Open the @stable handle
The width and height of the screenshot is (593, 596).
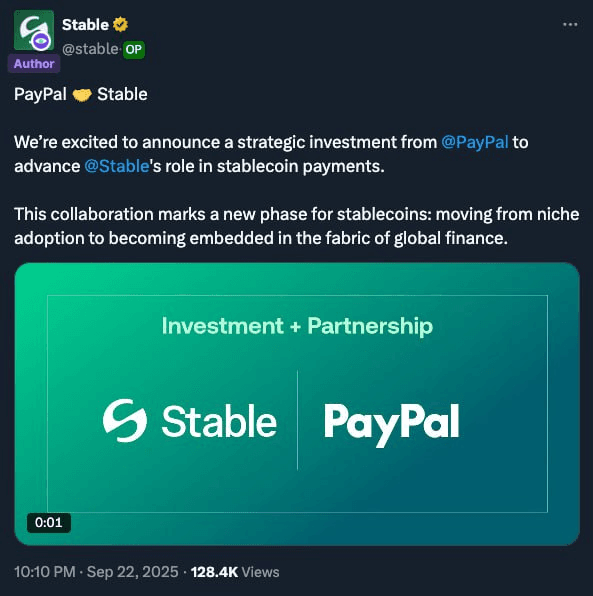pos(90,49)
